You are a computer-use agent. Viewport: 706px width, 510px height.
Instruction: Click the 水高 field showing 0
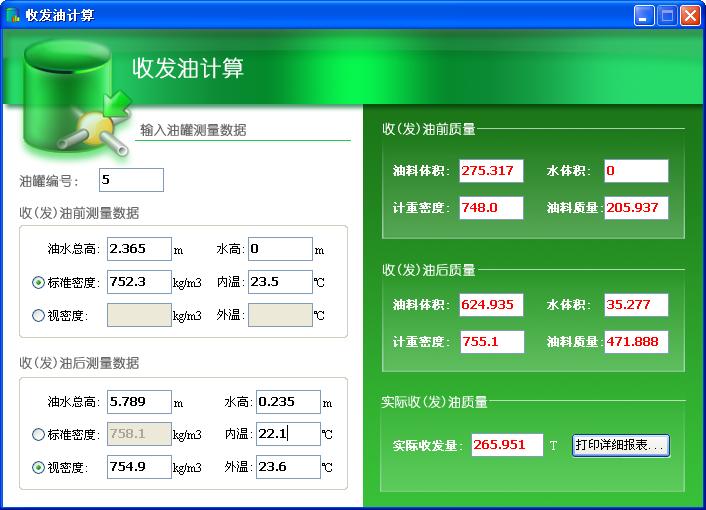point(280,249)
